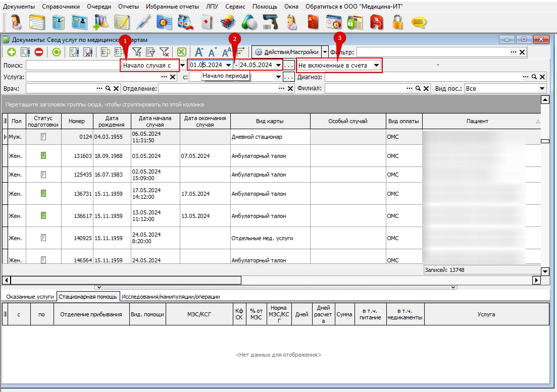The height and width of the screenshot is (392, 557).
Task: Open the syringe icon in toolbar
Action: coord(143,22)
